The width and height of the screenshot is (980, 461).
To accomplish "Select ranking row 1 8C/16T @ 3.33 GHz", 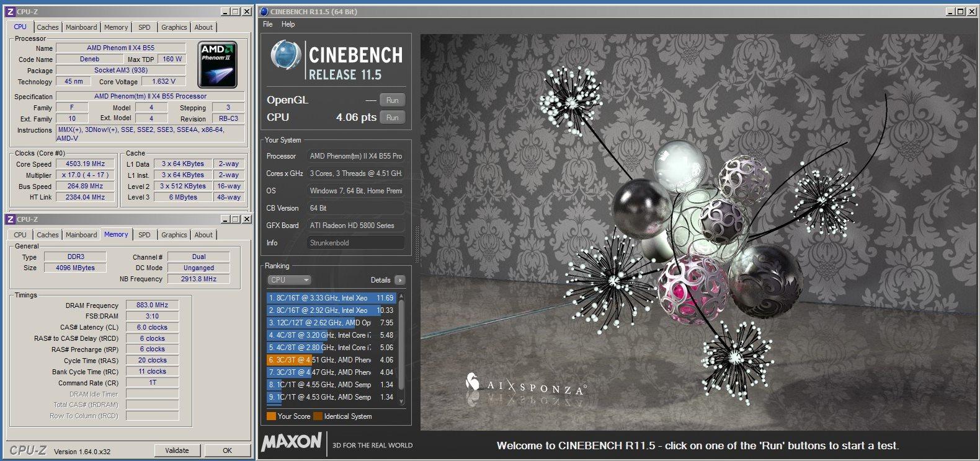I will pos(331,298).
